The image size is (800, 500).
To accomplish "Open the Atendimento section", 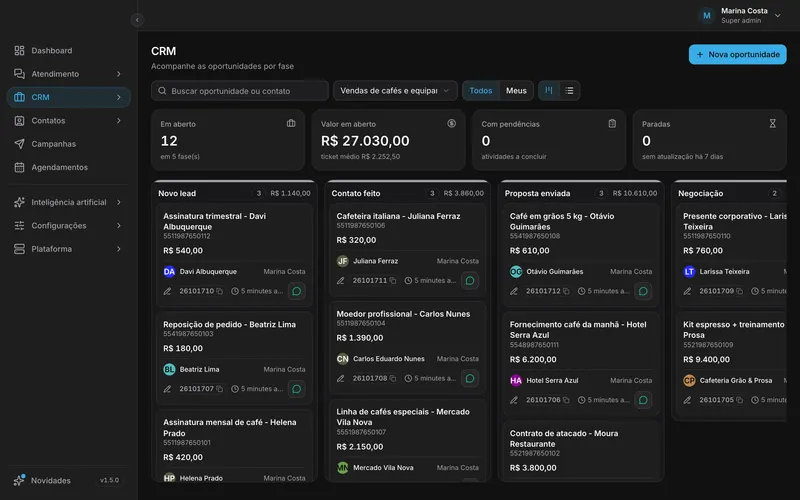I will coord(69,74).
